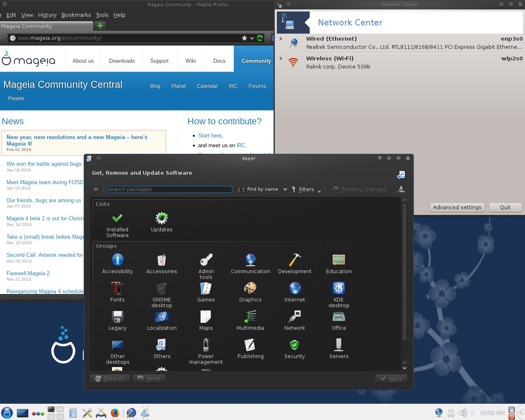The image size is (525, 420).
Task: Open the Fonts group
Action: [117, 292]
